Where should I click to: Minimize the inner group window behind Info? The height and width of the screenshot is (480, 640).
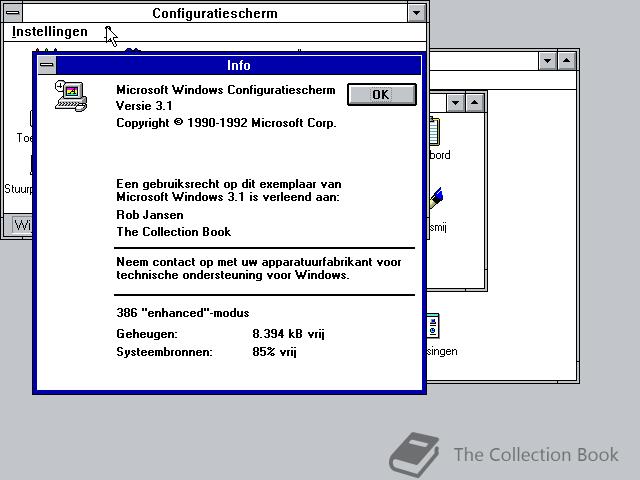456,102
